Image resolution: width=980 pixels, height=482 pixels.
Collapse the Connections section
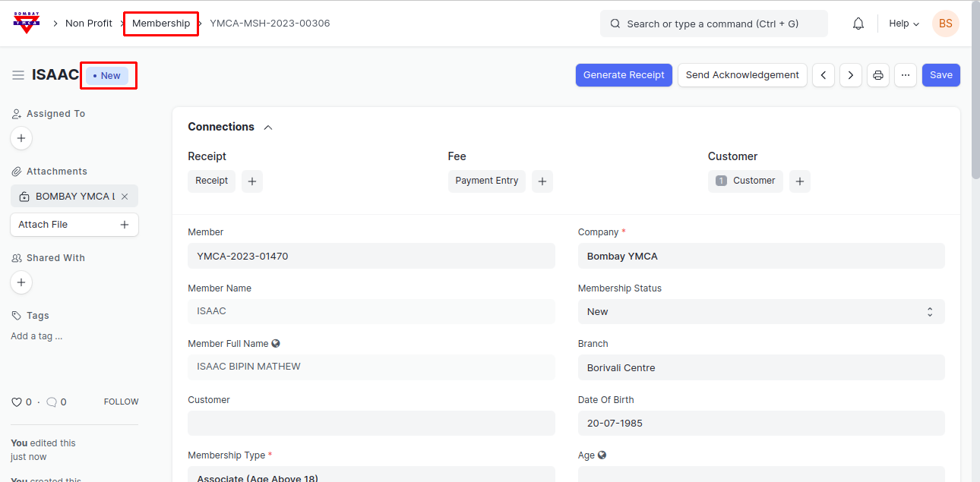(x=268, y=128)
